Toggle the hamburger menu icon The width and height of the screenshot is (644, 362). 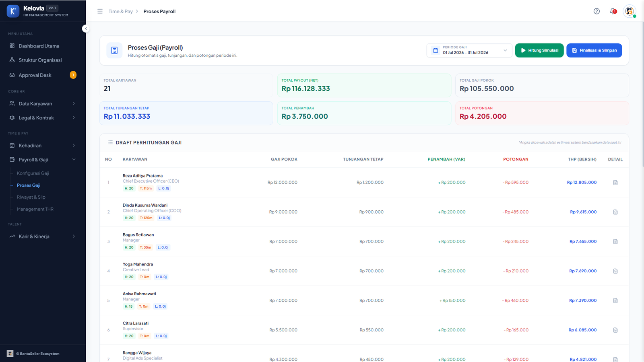click(x=100, y=11)
